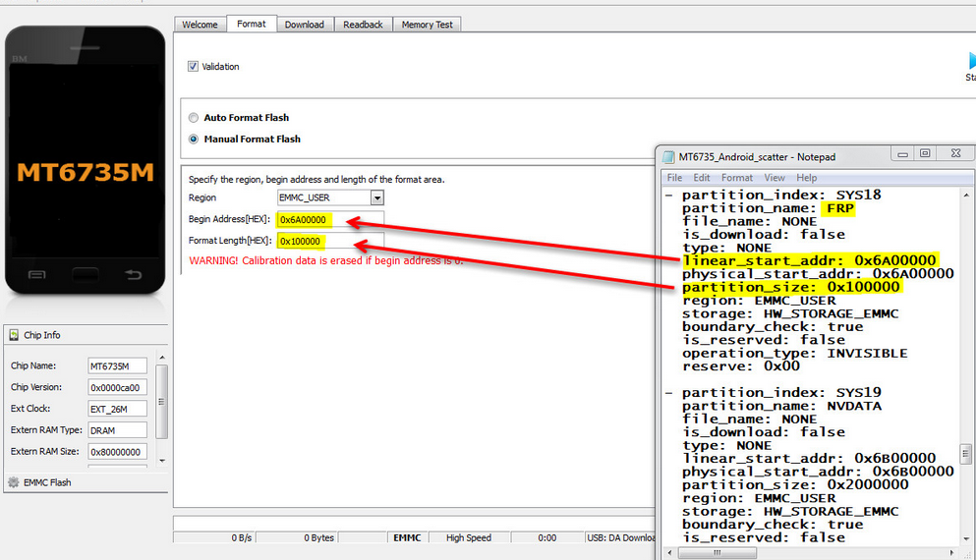
Task: Click the phone's back arrow button image
Action: tap(134, 274)
